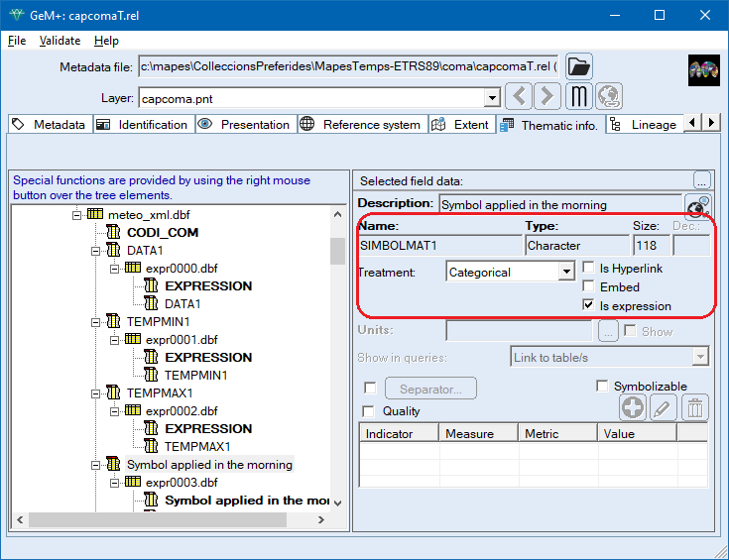Click the expr0002.dbf table icon
This screenshot has height=560, width=729.
coord(133,410)
